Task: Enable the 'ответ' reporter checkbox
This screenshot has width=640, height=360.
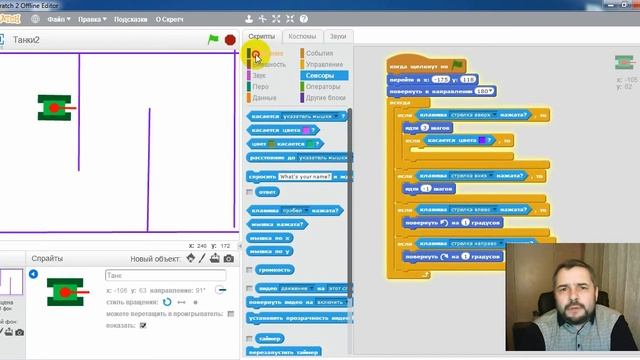Action: [249, 192]
